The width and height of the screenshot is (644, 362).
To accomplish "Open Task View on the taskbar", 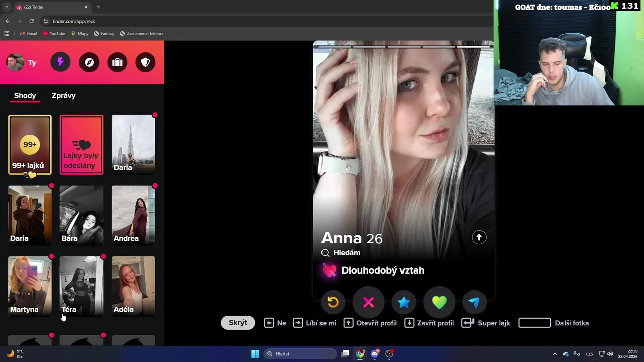I will pyautogui.click(x=345, y=354).
